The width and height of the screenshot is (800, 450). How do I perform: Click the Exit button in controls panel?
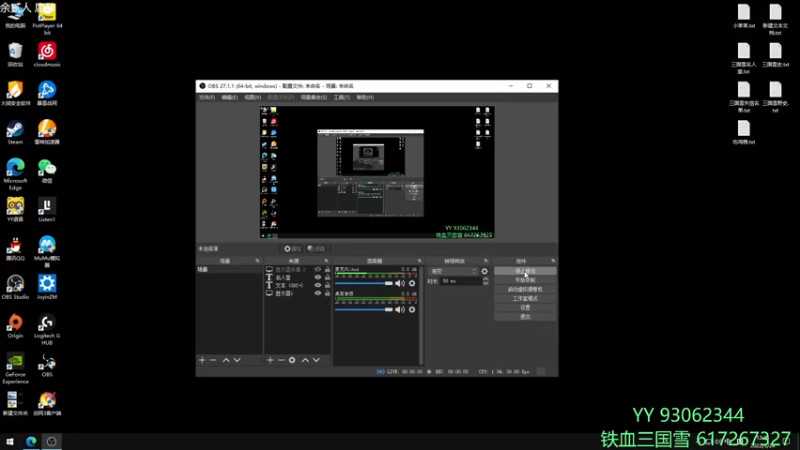click(x=525, y=317)
